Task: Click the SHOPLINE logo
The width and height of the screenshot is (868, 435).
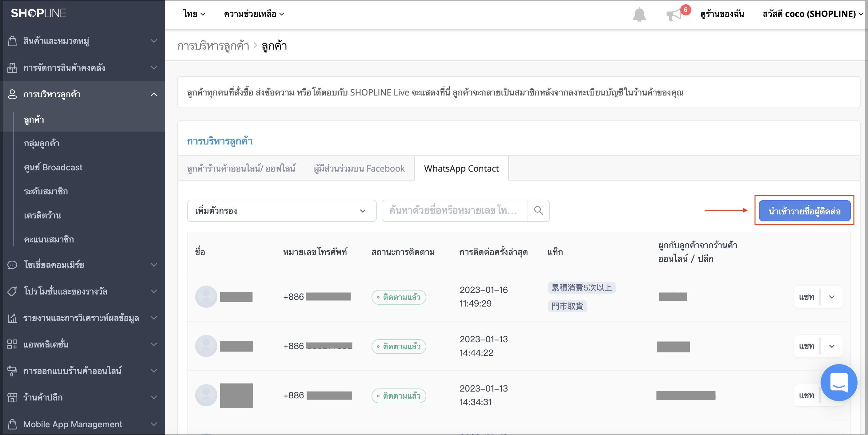Action: click(x=38, y=13)
